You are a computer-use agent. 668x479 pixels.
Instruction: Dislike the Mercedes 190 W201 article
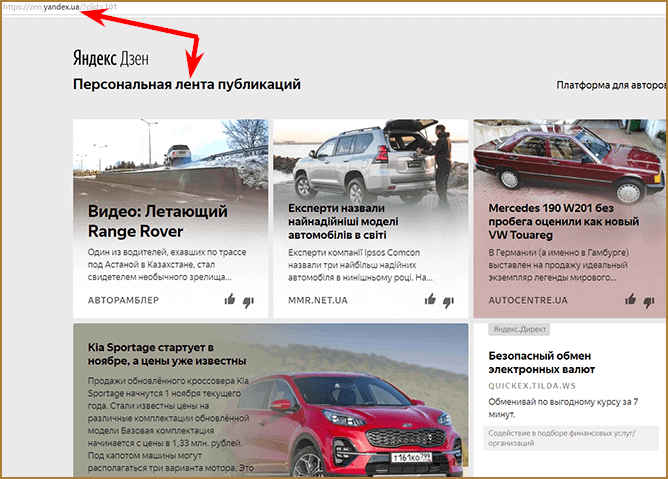click(x=649, y=302)
